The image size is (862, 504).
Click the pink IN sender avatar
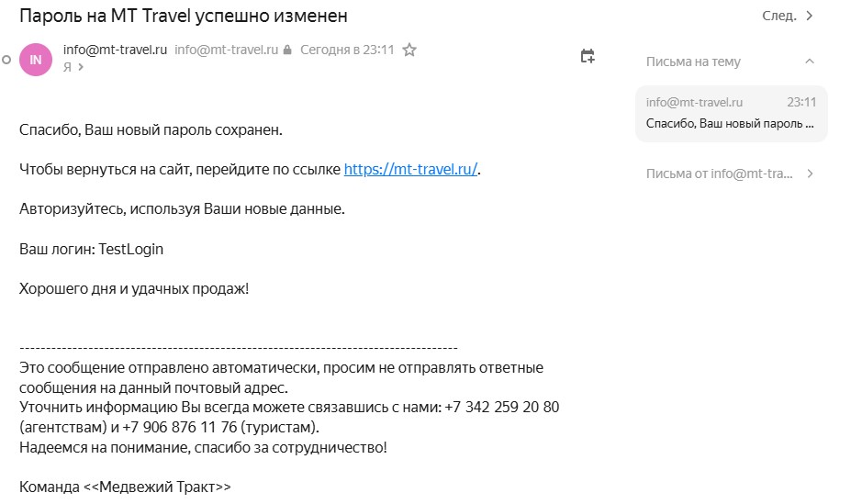coord(36,60)
